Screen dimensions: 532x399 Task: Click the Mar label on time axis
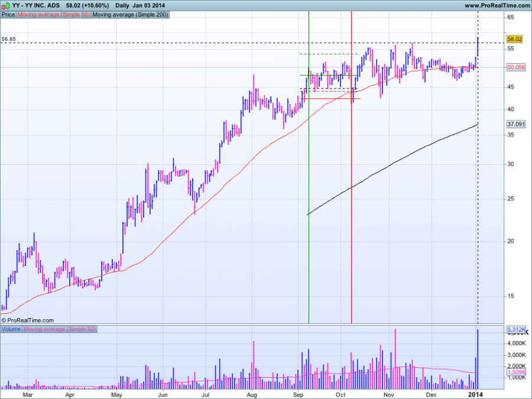(28, 395)
